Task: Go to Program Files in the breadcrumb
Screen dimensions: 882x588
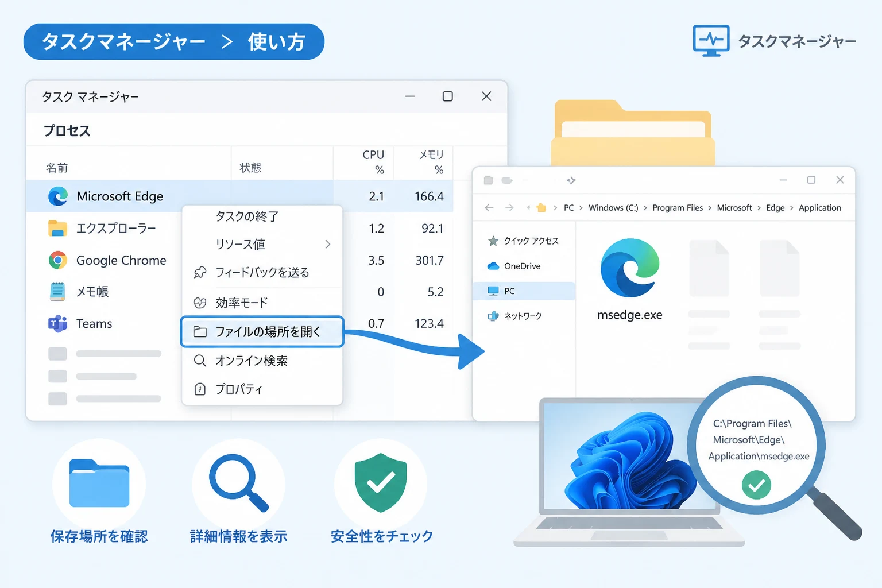Action: click(x=678, y=208)
